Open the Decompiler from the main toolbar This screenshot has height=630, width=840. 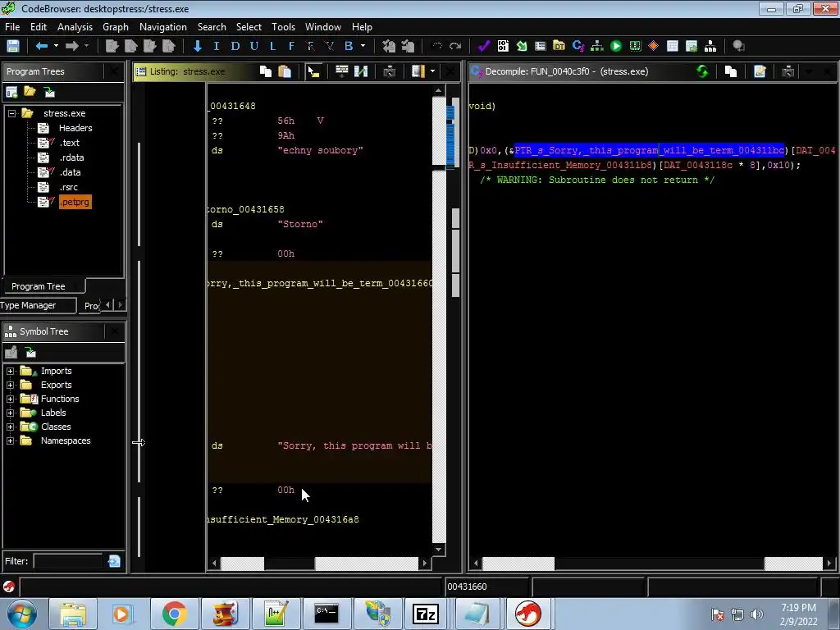click(578, 46)
